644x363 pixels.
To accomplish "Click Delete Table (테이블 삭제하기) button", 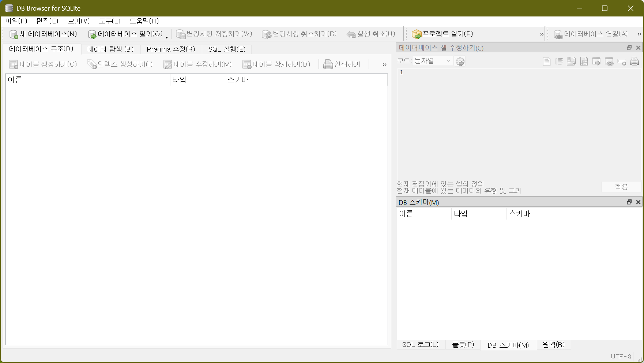I will click(x=276, y=64).
